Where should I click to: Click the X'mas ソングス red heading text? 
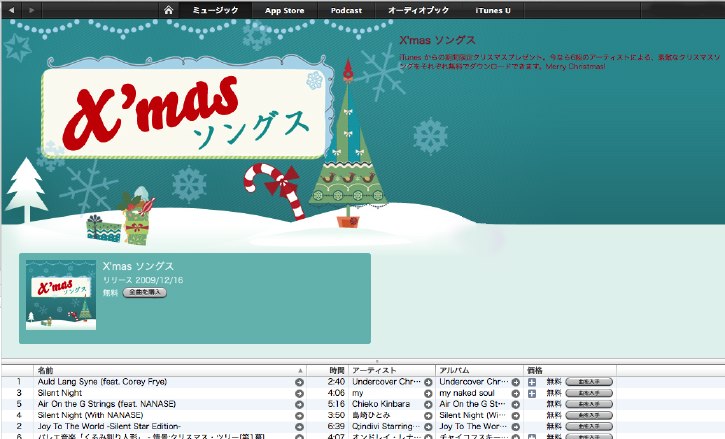tap(437, 40)
